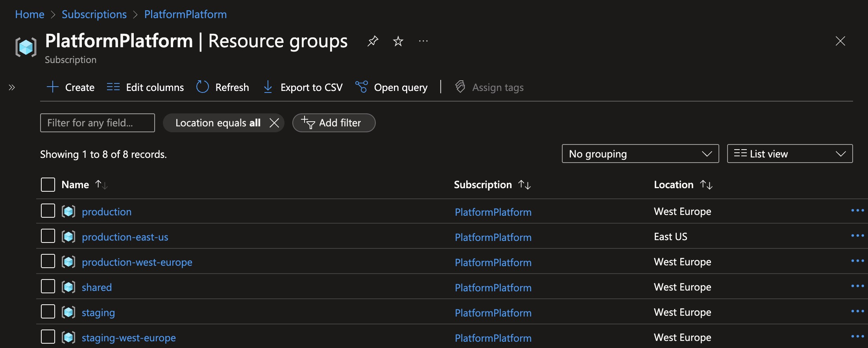Image resolution: width=868 pixels, height=348 pixels.
Task: Open the production-west-europe resource group
Action: click(x=137, y=262)
